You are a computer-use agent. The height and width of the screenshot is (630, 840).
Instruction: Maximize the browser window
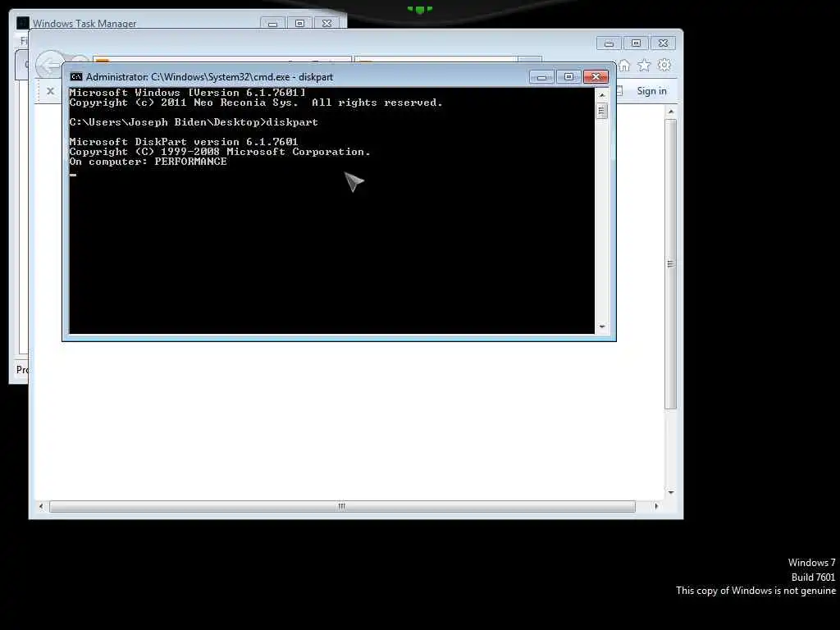pyautogui.click(x=636, y=43)
